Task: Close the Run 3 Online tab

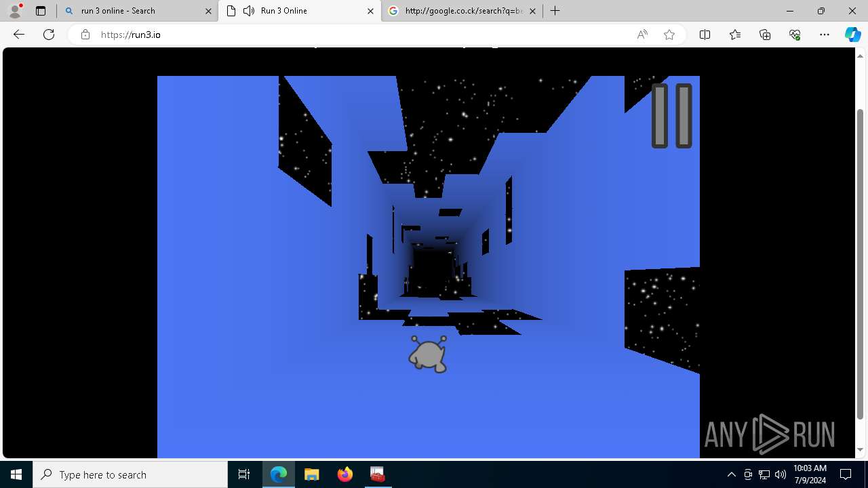Action: tap(370, 11)
